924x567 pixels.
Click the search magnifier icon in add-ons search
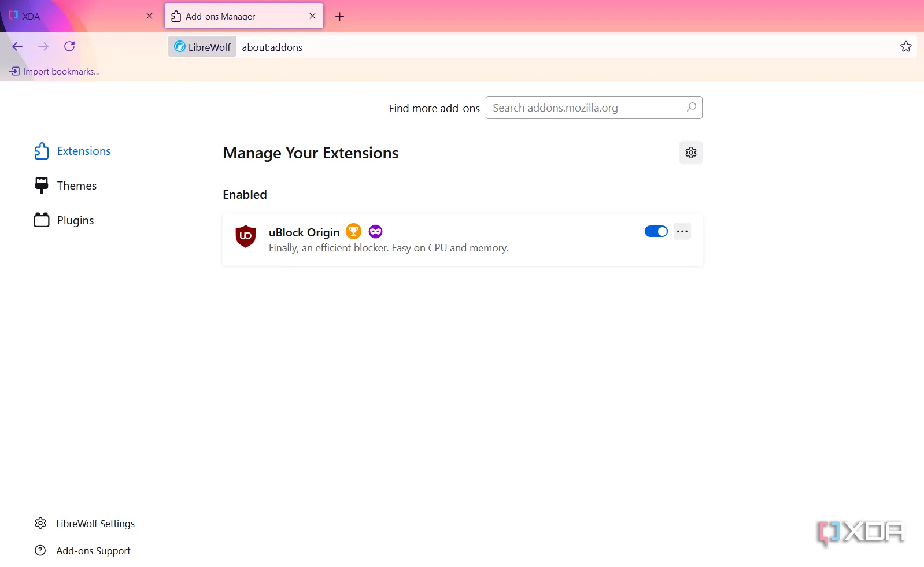point(691,108)
